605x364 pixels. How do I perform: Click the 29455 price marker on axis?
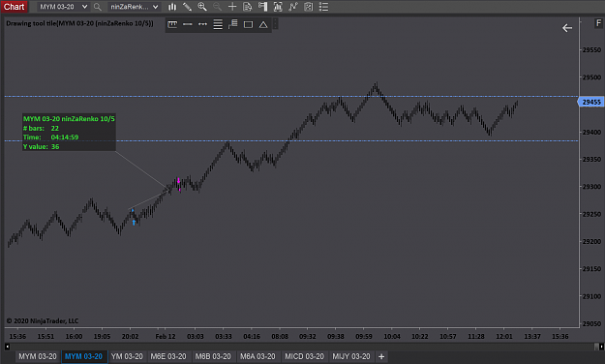click(x=590, y=102)
